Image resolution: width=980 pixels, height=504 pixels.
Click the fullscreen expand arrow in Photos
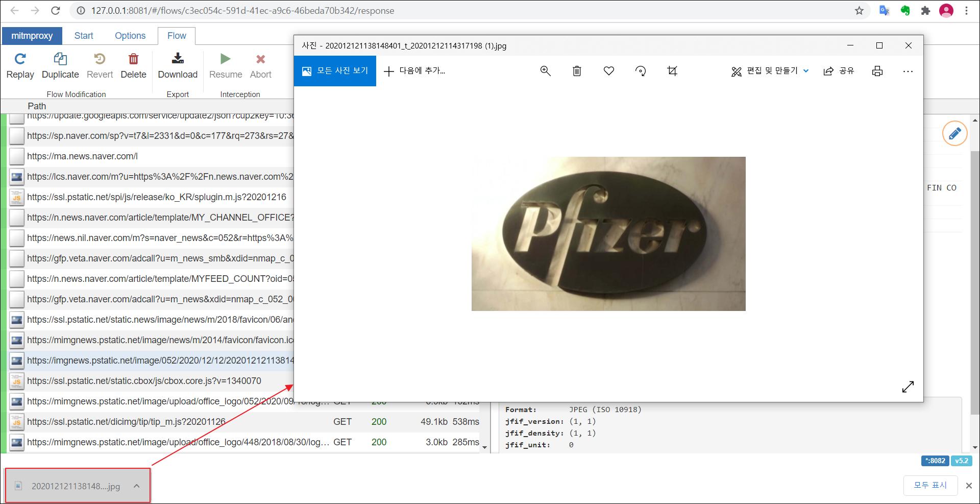[908, 387]
